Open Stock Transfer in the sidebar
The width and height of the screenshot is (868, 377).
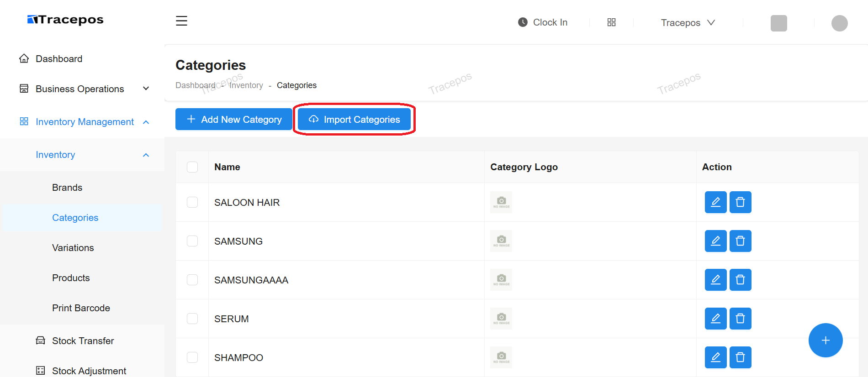click(83, 341)
